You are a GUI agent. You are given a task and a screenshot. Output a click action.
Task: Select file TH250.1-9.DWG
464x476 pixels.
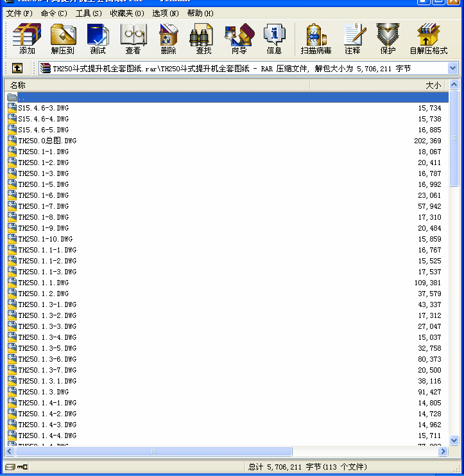click(x=44, y=228)
